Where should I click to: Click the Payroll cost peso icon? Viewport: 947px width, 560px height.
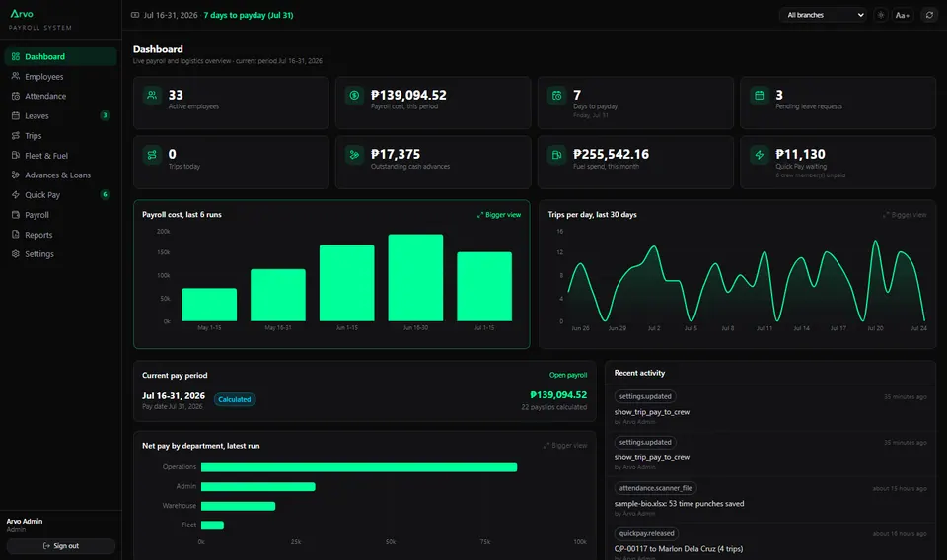pyautogui.click(x=354, y=95)
